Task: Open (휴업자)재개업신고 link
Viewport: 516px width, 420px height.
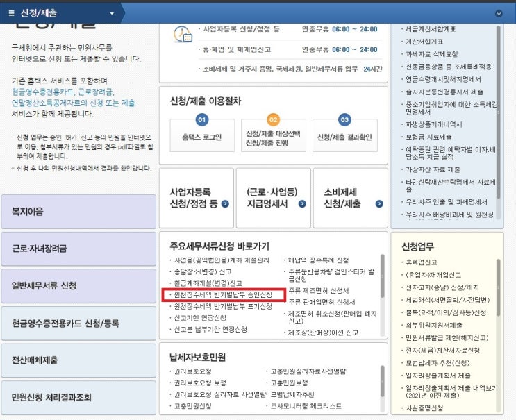Action: (x=433, y=275)
